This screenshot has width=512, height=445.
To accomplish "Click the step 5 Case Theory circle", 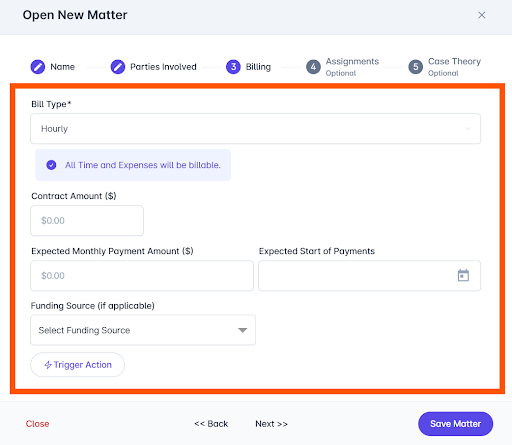I will coord(416,67).
